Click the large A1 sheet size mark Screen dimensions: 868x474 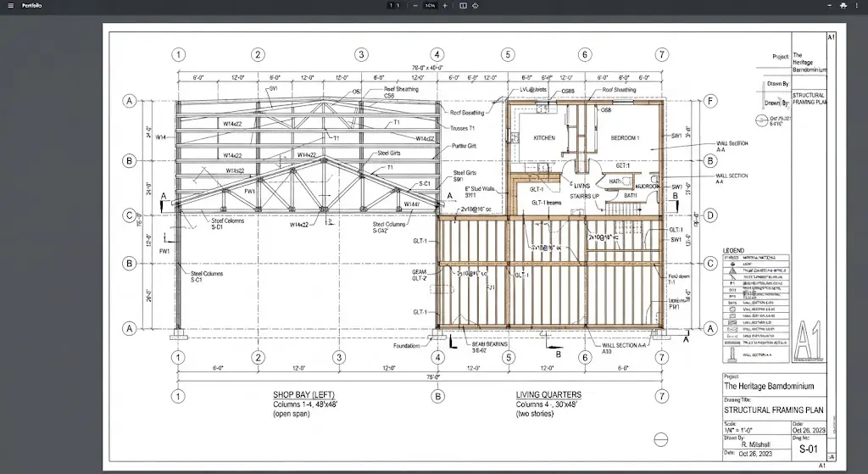808,341
